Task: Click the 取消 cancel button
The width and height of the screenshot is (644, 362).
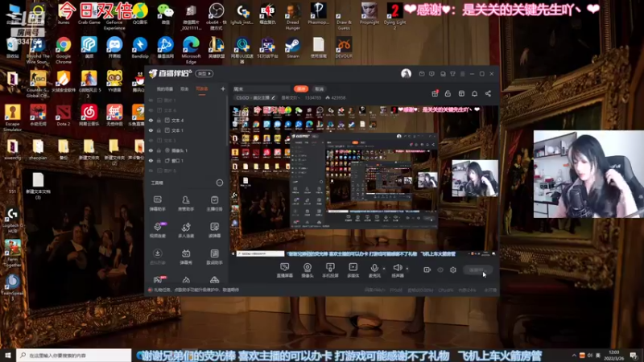Action: click(319, 88)
